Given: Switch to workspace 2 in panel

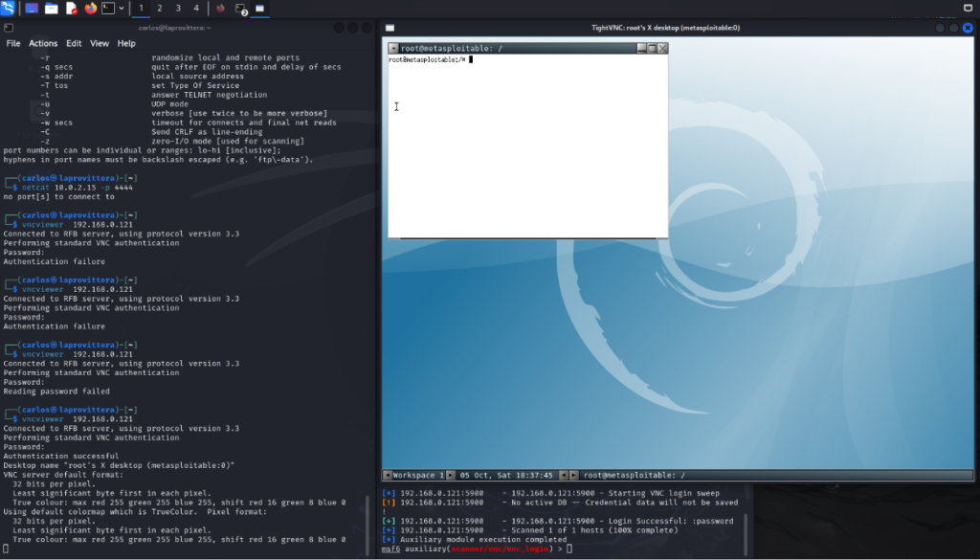Looking at the screenshot, I should point(160,8).
